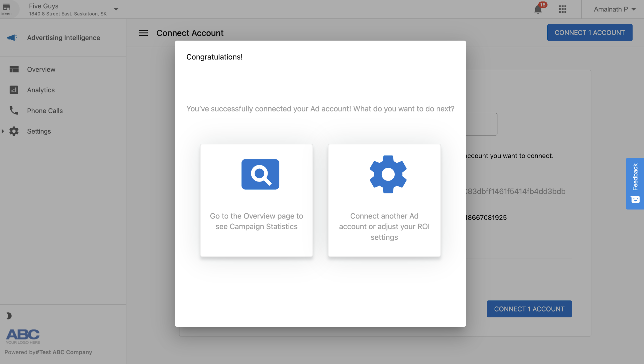Select the Connect another Ad account card
Image resolution: width=644 pixels, height=364 pixels.
pyautogui.click(x=384, y=200)
